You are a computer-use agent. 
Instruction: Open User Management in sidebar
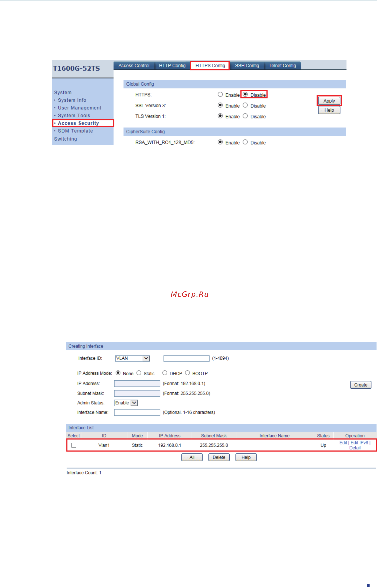(80, 108)
